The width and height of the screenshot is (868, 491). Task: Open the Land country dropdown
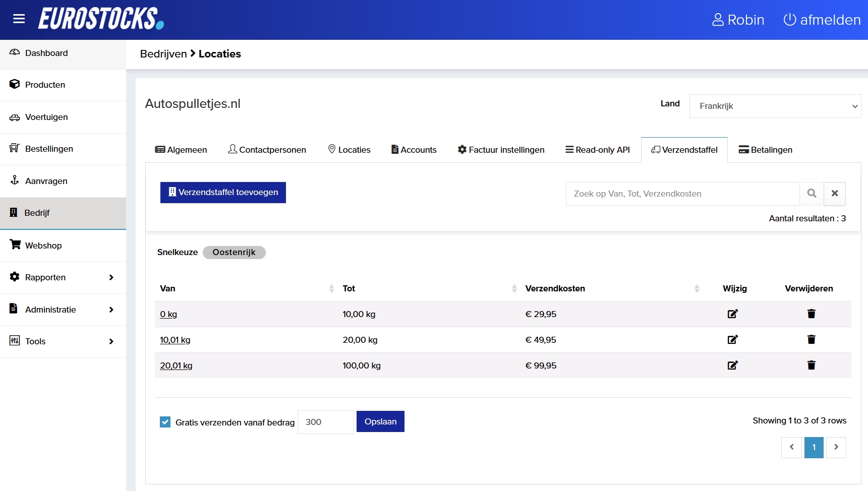[775, 106]
